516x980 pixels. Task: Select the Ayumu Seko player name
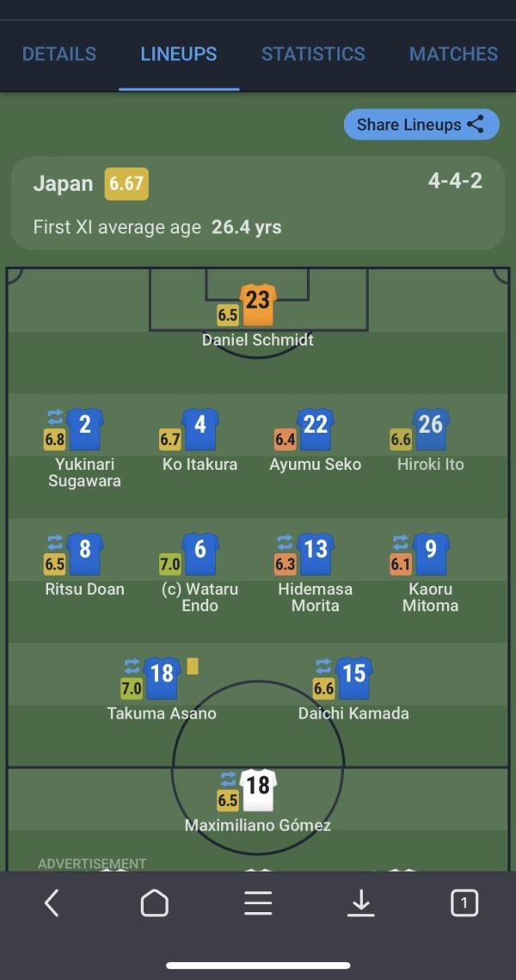[316, 465]
